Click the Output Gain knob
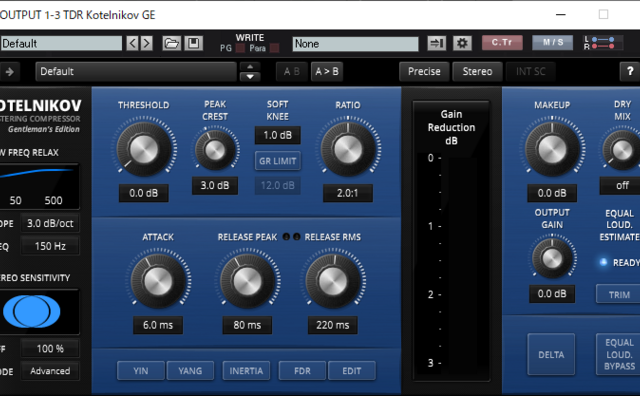This screenshot has height=396, width=640. point(552,258)
